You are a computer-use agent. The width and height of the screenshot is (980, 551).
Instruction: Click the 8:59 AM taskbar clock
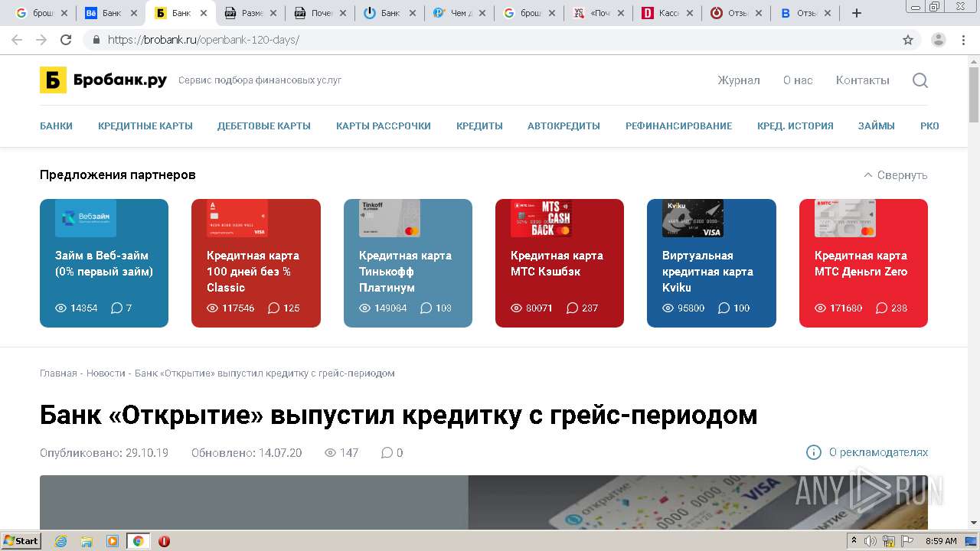pyautogui.click(x=941, y=541)
